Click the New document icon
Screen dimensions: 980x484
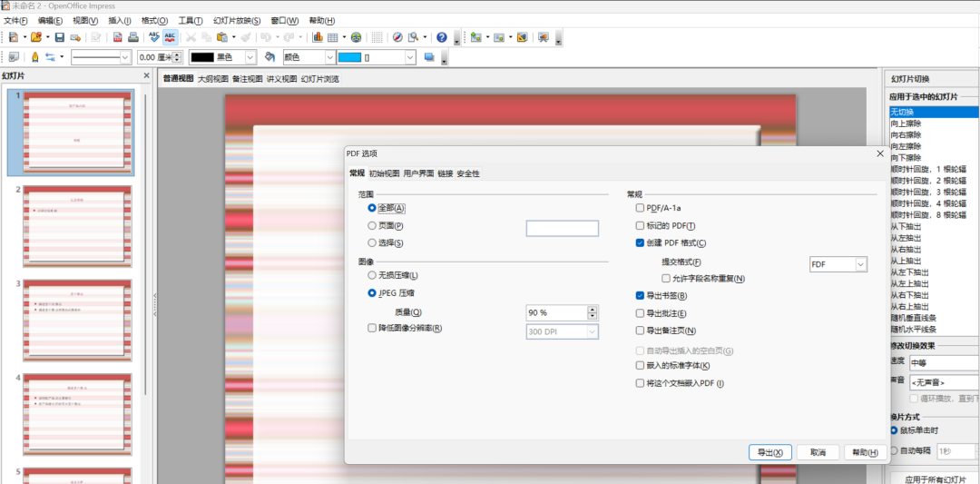coord(14,37)
